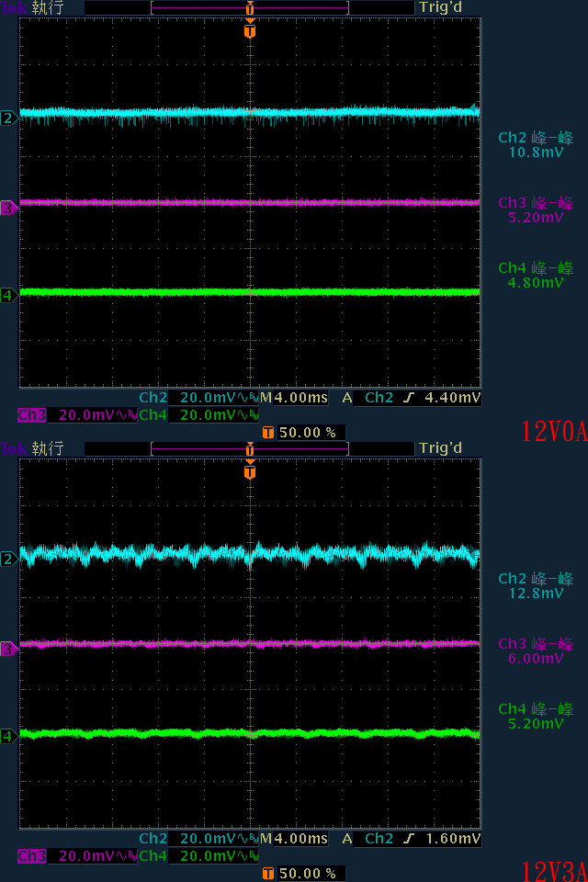This screenshot has height=882, width=588.
Task: Click the orange T icon beside the upper 50.00 %
Action: 268,433
